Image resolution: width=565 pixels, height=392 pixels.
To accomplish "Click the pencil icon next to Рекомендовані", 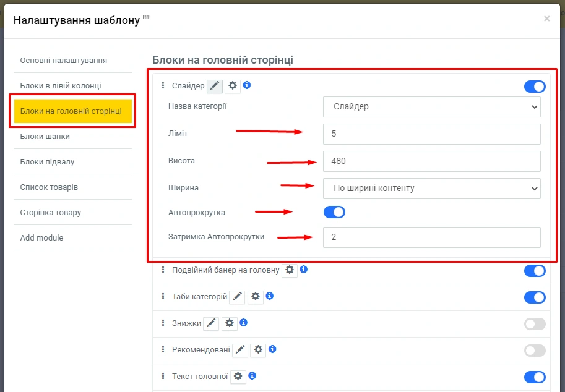I will click(x=240, y=349).
